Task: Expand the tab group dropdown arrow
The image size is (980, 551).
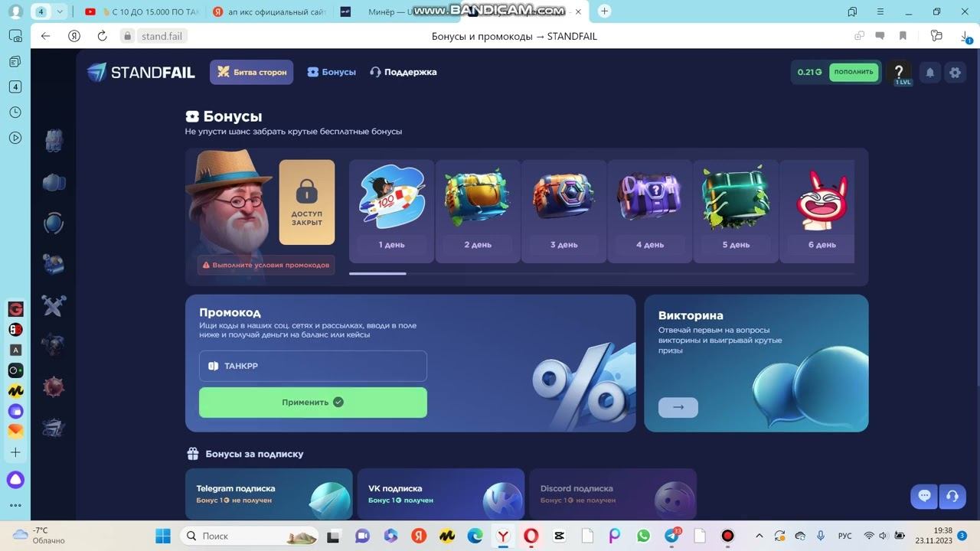Action: click(60, 11)
